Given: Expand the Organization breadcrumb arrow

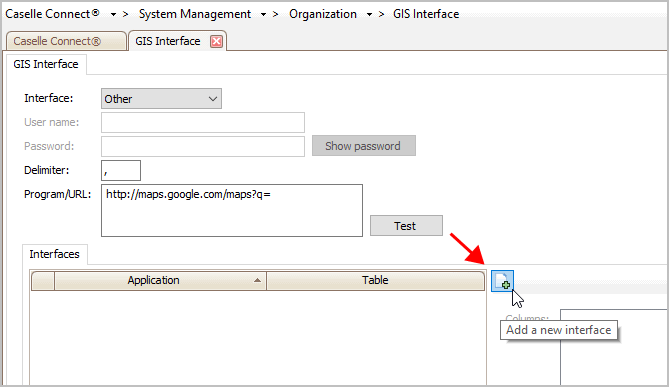Looking at the screenshot, I should click(x=369, y=15).
